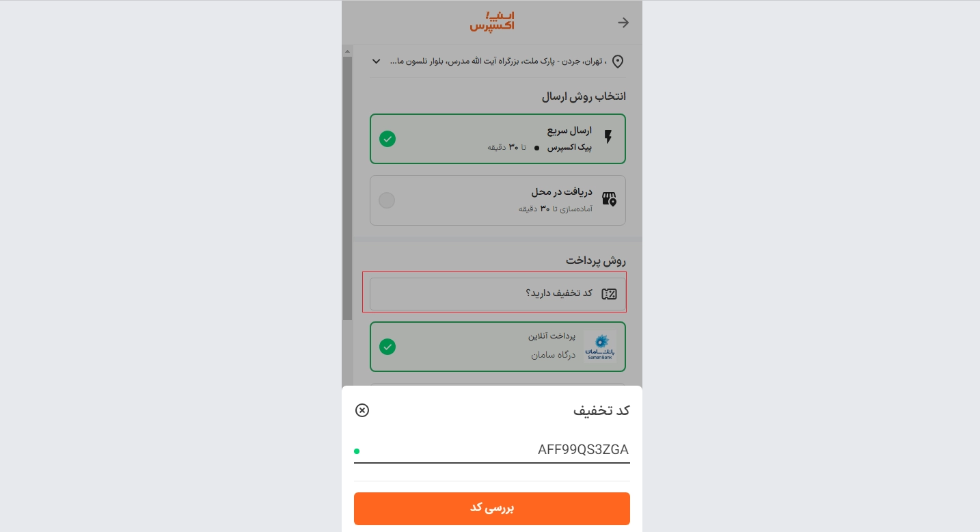Viewport: 980px width, 532px height.
Task: Click the روش پرداخت section heading
Action: click(x=595, y=261)
